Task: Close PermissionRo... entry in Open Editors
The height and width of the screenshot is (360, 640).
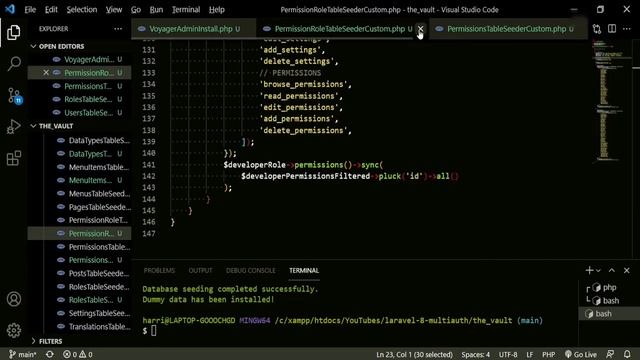Action: tap(46, 73)
